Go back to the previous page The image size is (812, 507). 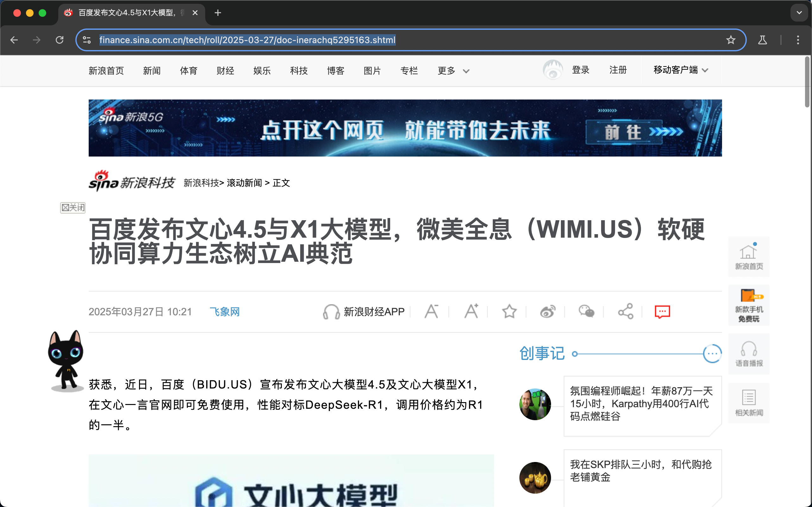point(14,40)
